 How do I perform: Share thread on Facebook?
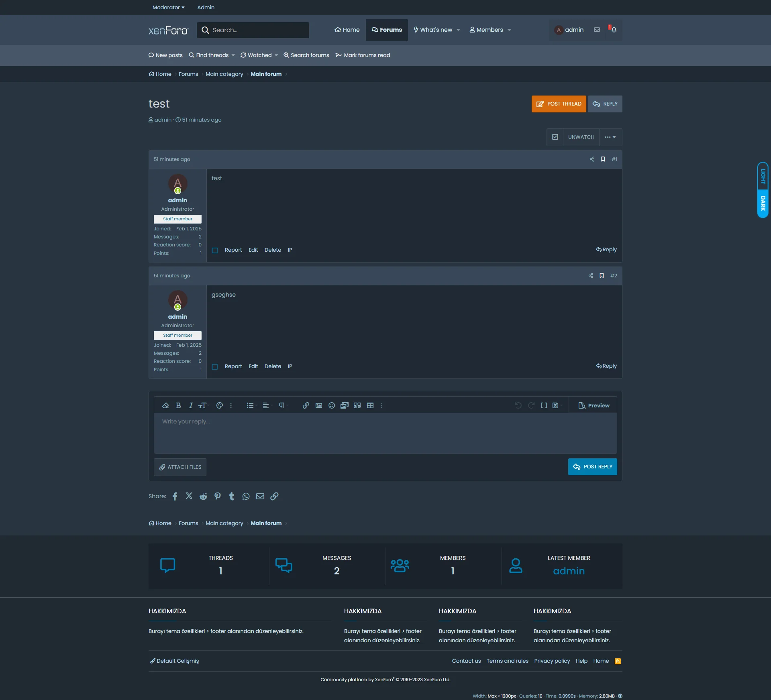coord(175,497)
